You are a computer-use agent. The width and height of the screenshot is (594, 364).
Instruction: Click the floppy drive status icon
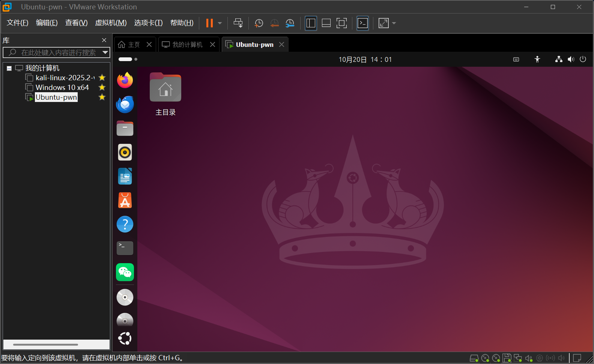point(507,358)
